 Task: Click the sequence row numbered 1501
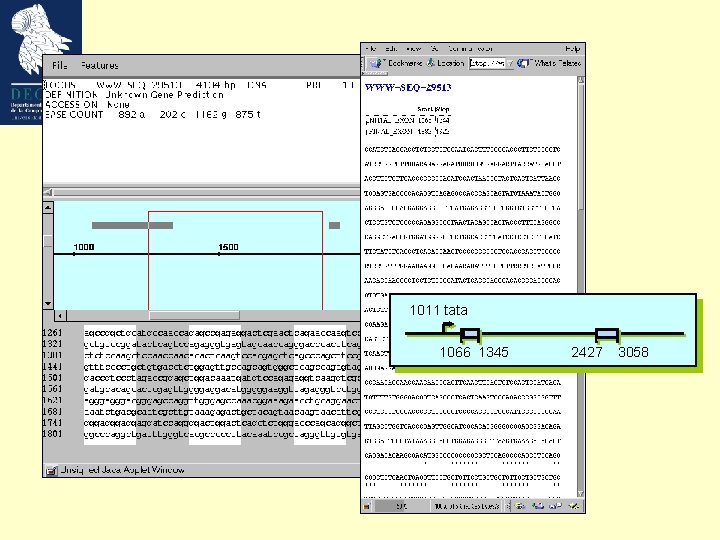pos(202,378)
